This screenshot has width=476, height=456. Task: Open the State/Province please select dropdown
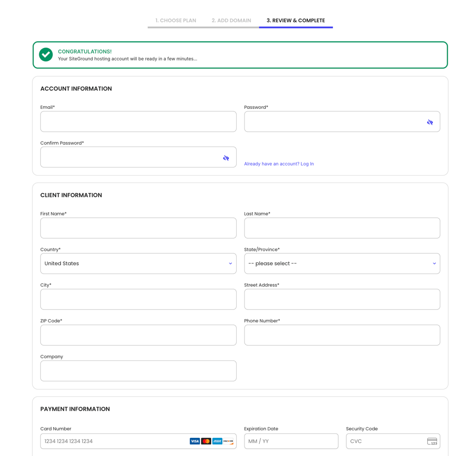(342, 264)
